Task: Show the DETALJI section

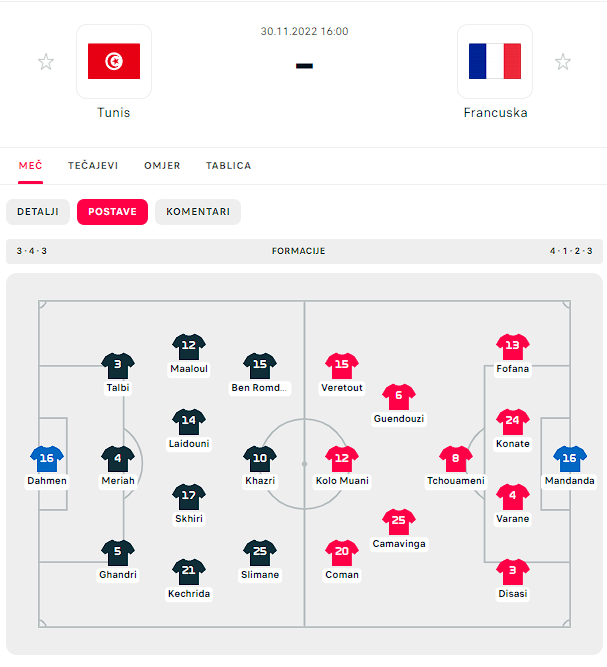Action: (x=38, y=212)
